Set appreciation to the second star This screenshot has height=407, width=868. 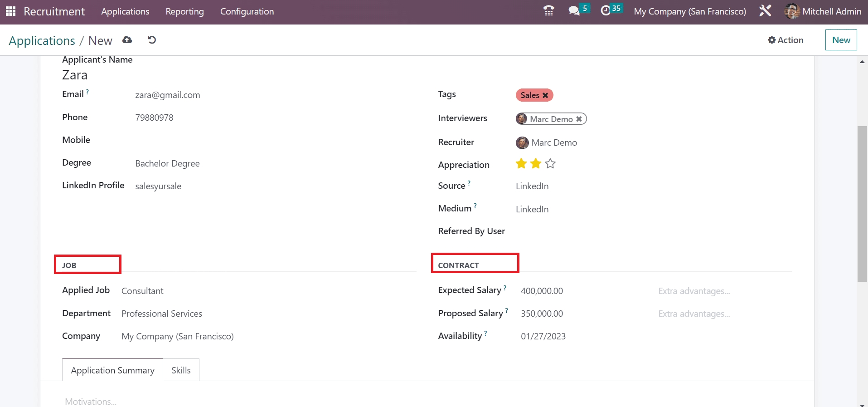click(536, 164)
